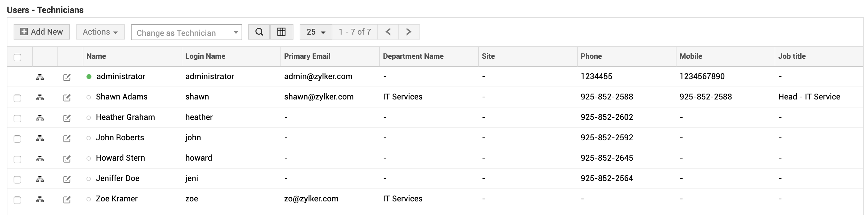Image resolution: width=868 pixels, height=215 pixels.
Task: Go to previous page arrow
Action: (388, 32)
